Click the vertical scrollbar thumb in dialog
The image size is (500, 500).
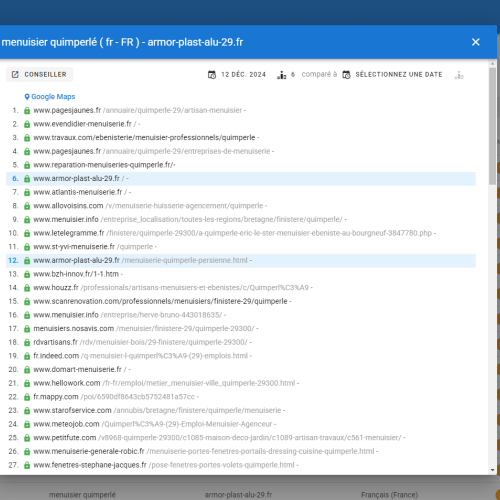(493, 126)
